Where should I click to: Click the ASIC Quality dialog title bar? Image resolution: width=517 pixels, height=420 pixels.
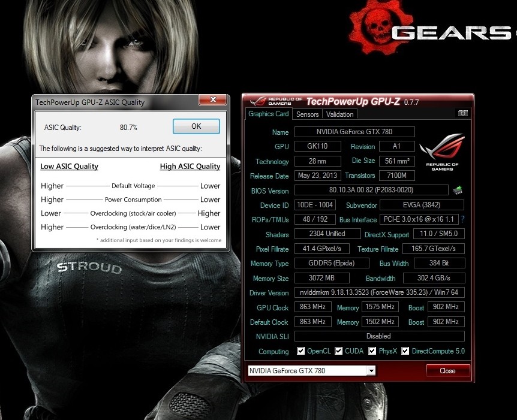coord(115,102)
